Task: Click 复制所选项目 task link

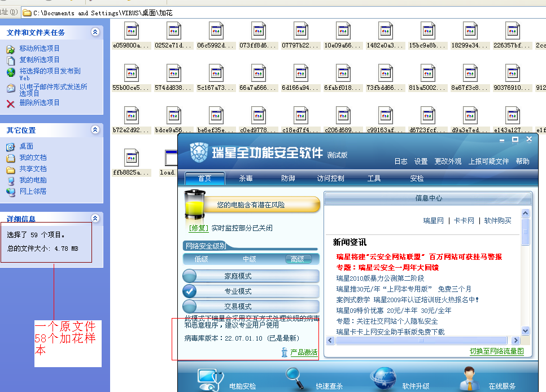Action: pyautogui.click(x=40, y=59)
